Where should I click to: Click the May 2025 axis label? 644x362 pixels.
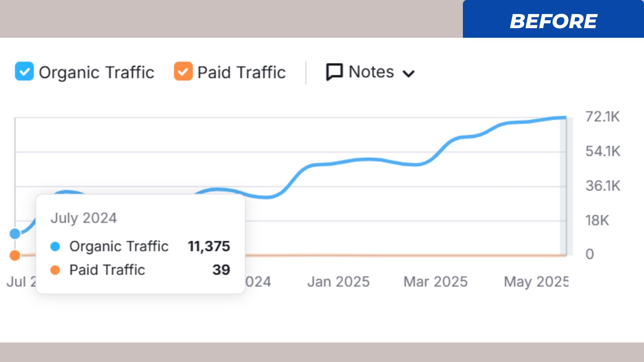(536, 282)
